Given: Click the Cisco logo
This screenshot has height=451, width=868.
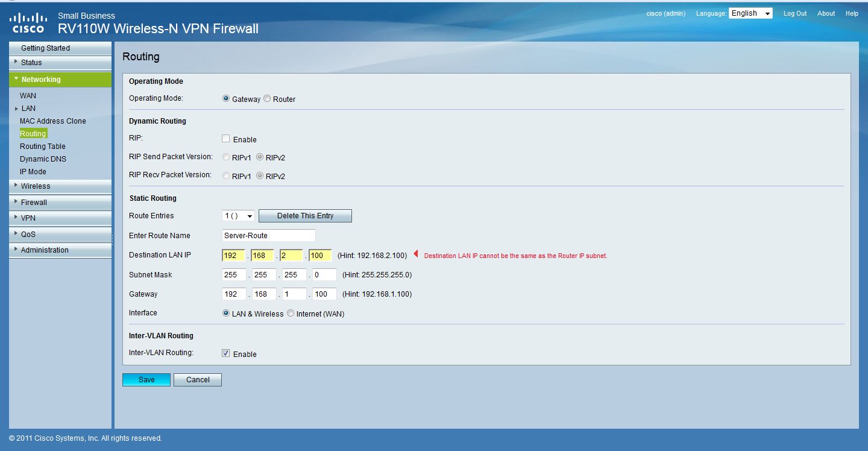Looking at the screenshot, I should point(28,23).
